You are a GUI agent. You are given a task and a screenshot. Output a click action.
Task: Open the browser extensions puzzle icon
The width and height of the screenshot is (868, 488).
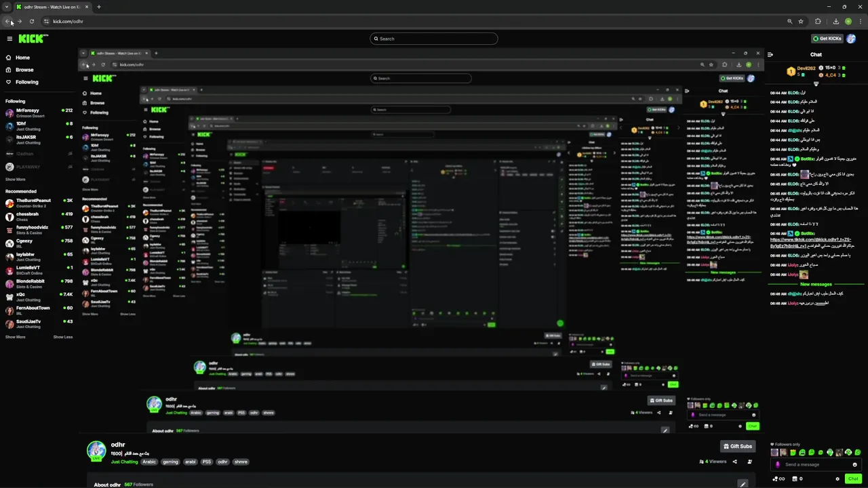pyautogui.click(x=818, y=21)
